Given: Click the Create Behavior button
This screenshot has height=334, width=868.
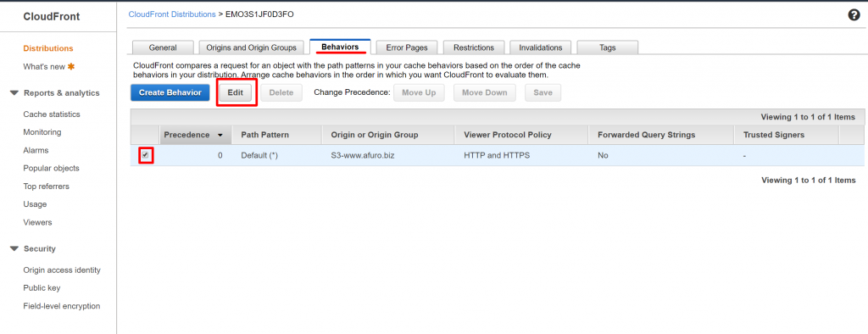Looking at the screenshot, I should (x=170, y=92).
